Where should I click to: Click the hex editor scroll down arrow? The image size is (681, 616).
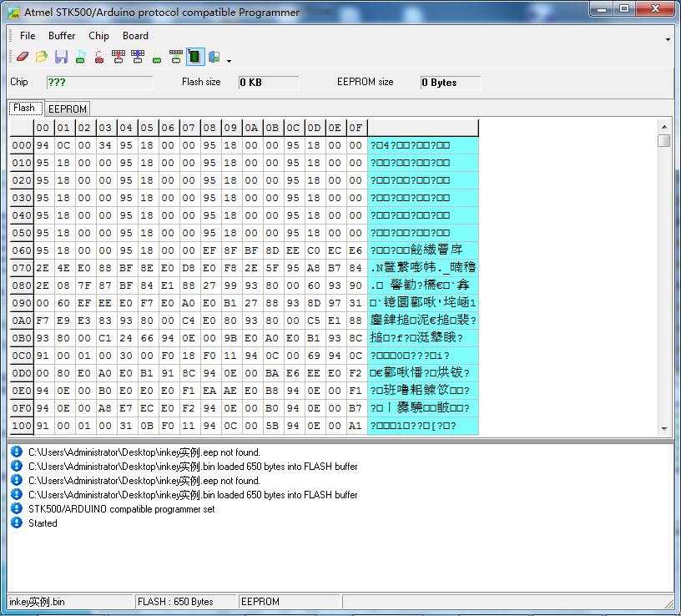click(x=664, y=429)
